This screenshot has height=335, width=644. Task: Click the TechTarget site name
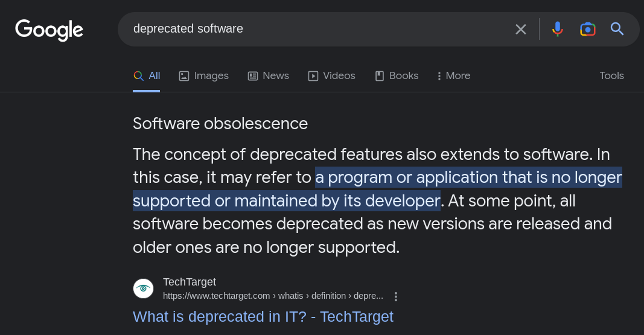click(x=190, y=282)
